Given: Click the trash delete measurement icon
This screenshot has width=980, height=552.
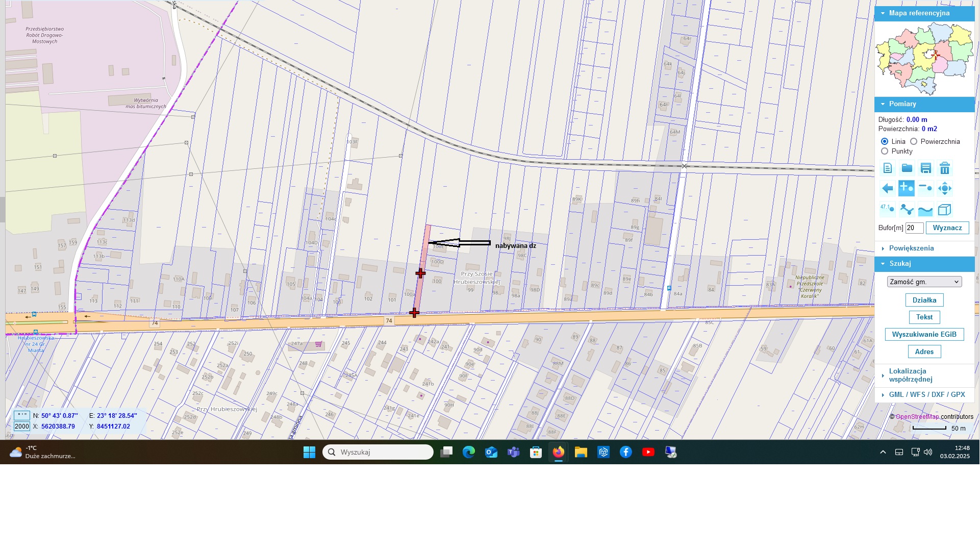Looking at the screenshot, I should [x=944, y=168].
